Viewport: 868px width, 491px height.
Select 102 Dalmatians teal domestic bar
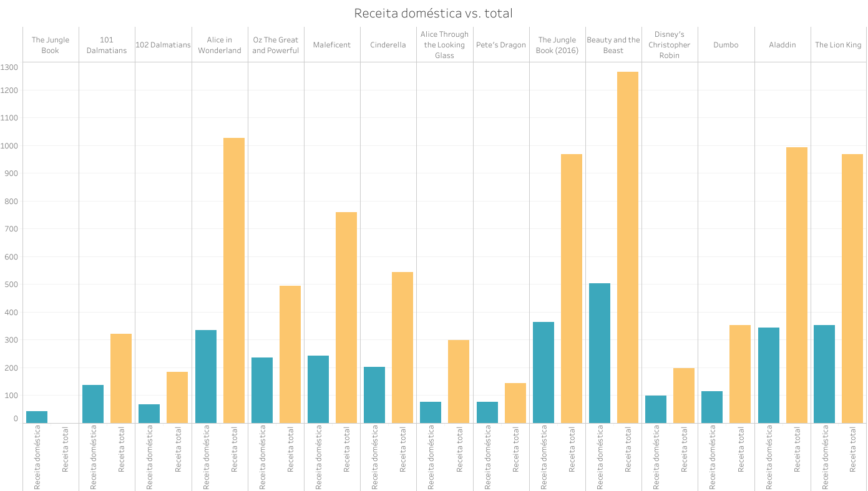tap(149, 414)
